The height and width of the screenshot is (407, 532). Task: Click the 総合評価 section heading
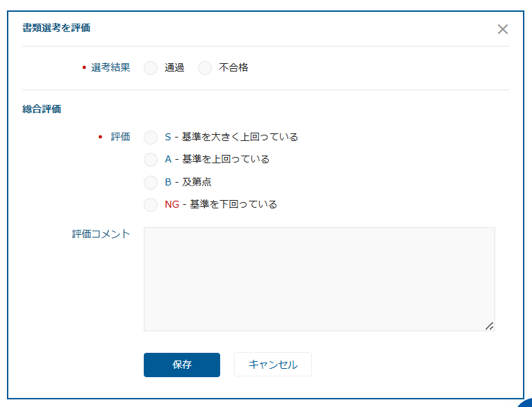pos(42,109)
